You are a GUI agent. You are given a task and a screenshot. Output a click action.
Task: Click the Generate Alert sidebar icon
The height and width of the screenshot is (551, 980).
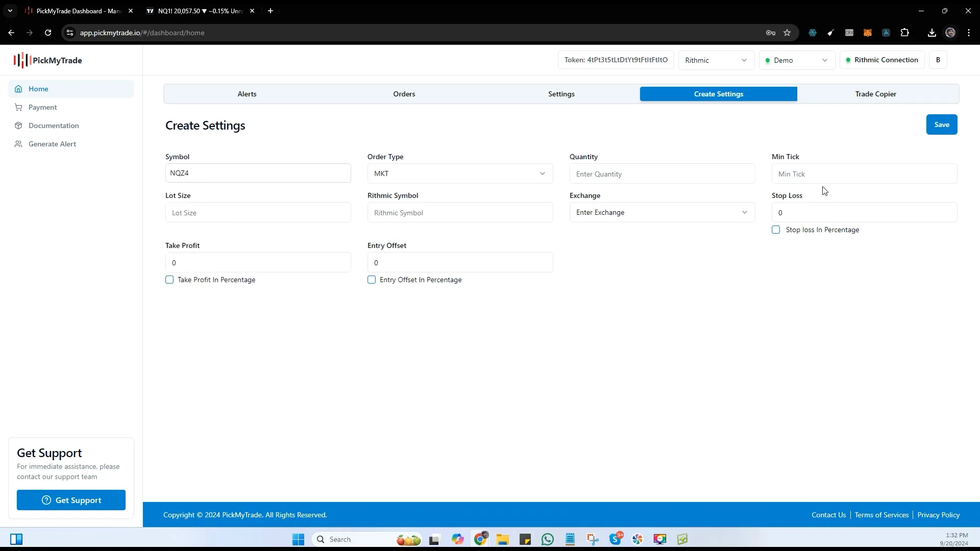(19, 143)
